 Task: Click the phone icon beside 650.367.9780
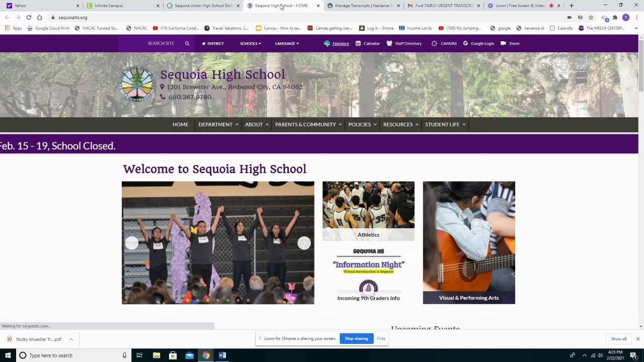pyautogui.click(x=163, y=97)
